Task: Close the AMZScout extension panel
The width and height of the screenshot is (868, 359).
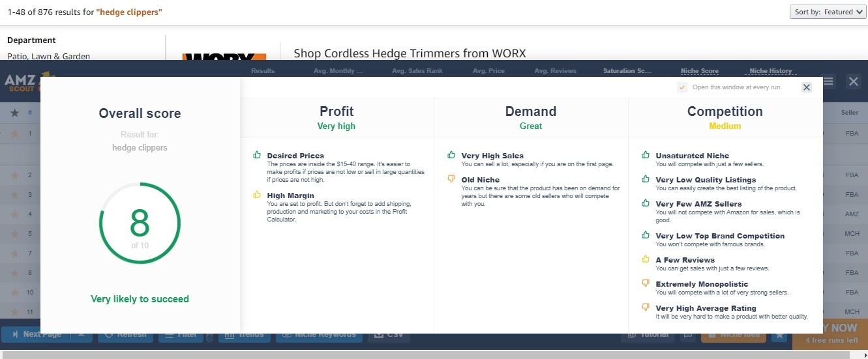Action: pyautogui.click(x=854, y=81)
